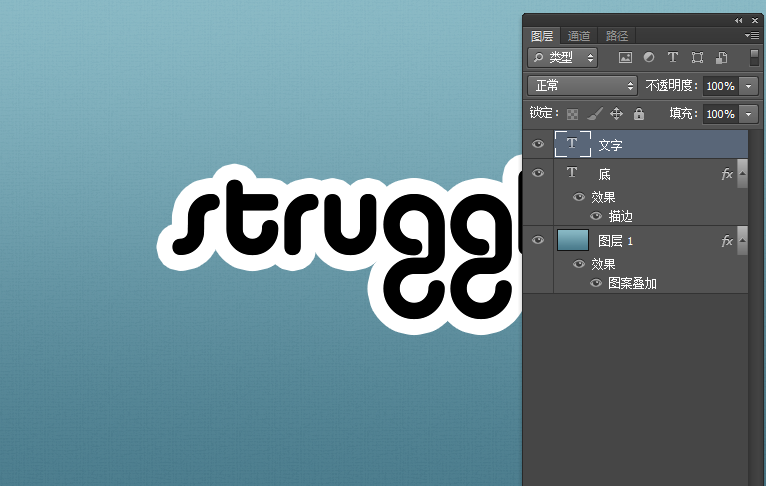The image size is (766, 486).
Task: Click 效果 label under 图层 1
Action: point(603,264)
